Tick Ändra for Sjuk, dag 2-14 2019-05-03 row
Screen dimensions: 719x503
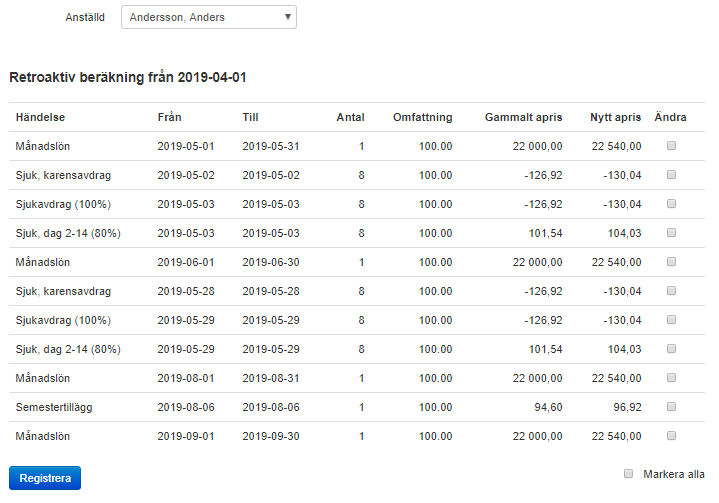point(671,233)
